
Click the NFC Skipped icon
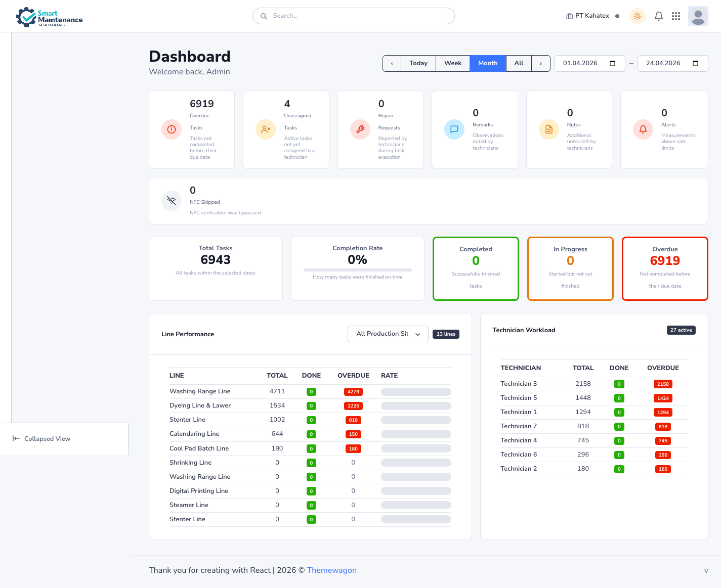click(172, 201)
